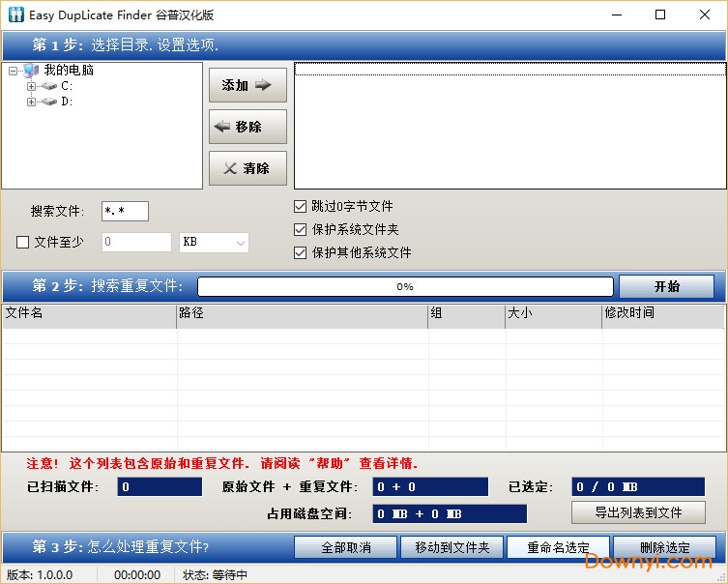Click the C: drive icon

(x=49, y=86)
